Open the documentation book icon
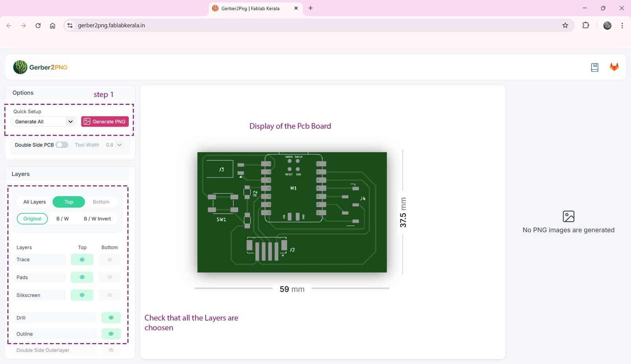 click(x=594, y=67)
